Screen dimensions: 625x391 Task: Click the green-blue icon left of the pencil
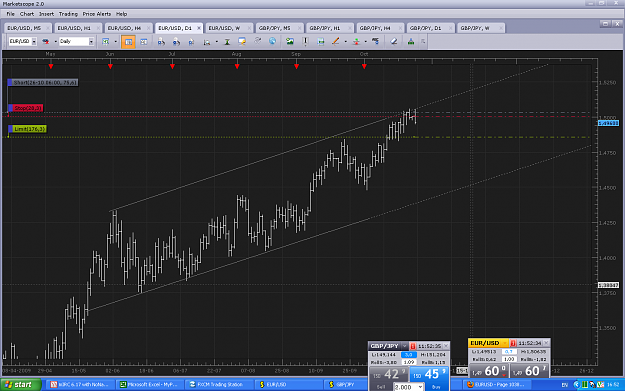click(320, 41)
